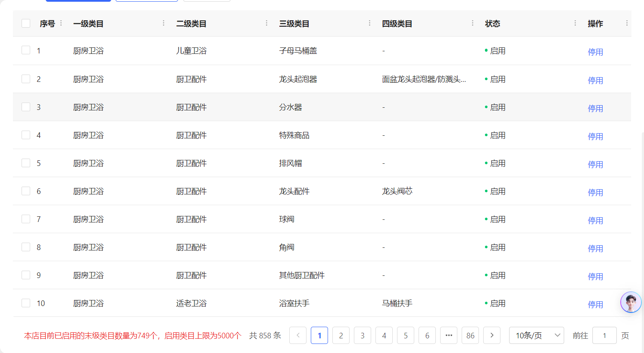Click the previous page left chevron
The height and width of the screenshot is (353, 644).
(298, 335)
